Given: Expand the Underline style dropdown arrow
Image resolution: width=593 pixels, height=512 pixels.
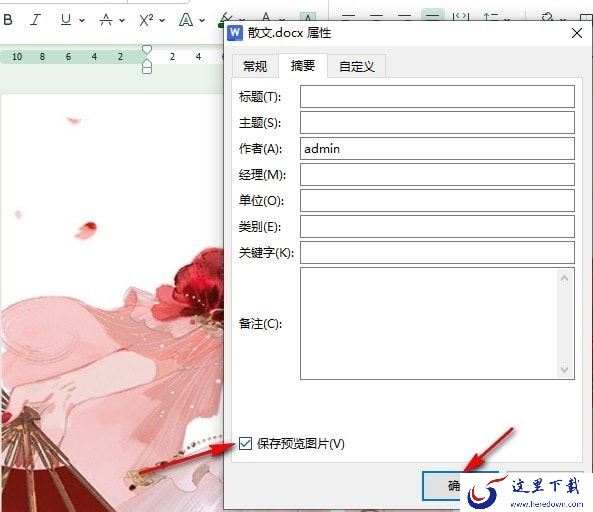Looking at the screenshot, I should [82, 20].
